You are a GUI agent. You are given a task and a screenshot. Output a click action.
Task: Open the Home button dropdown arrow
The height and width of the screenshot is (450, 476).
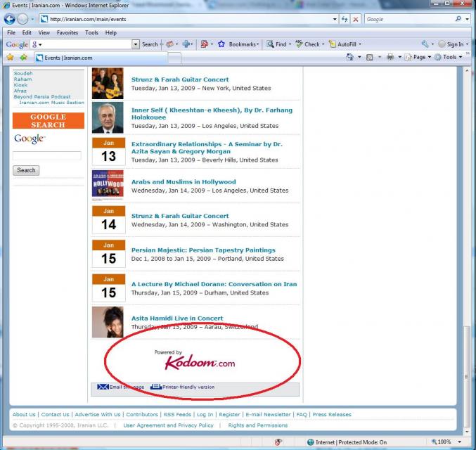click(x=359, y=57)
